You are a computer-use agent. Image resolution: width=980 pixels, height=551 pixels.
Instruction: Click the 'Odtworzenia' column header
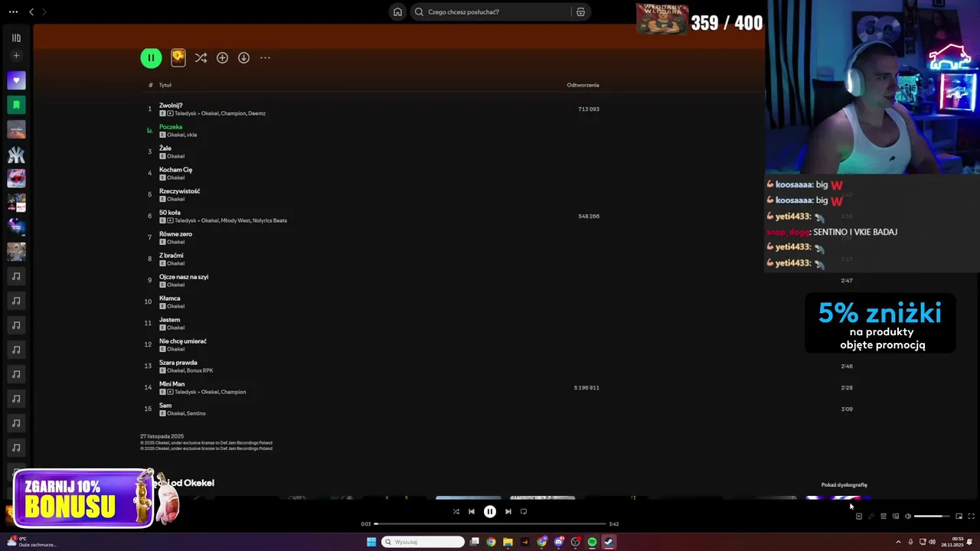pos(583,85)
